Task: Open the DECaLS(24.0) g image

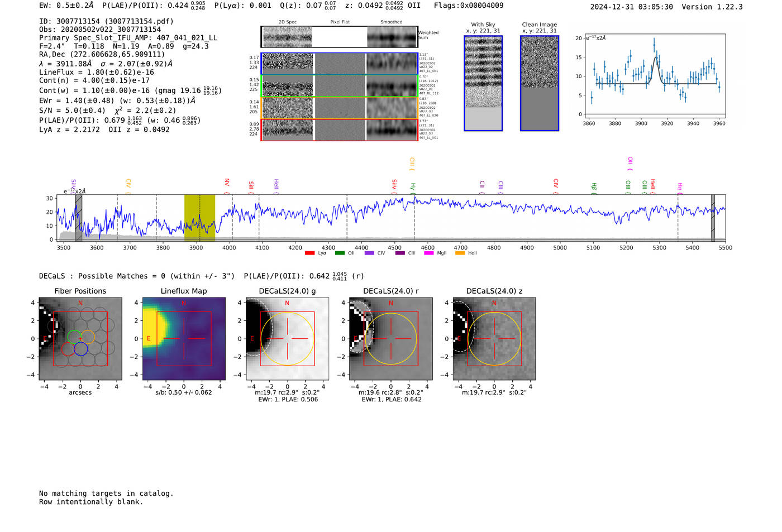Action: 287,339
